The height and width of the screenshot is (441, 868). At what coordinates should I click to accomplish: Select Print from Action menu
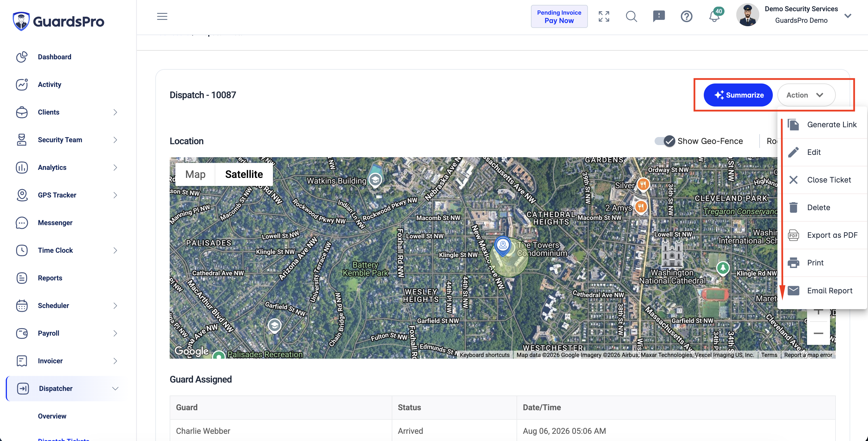click(822, 263)
